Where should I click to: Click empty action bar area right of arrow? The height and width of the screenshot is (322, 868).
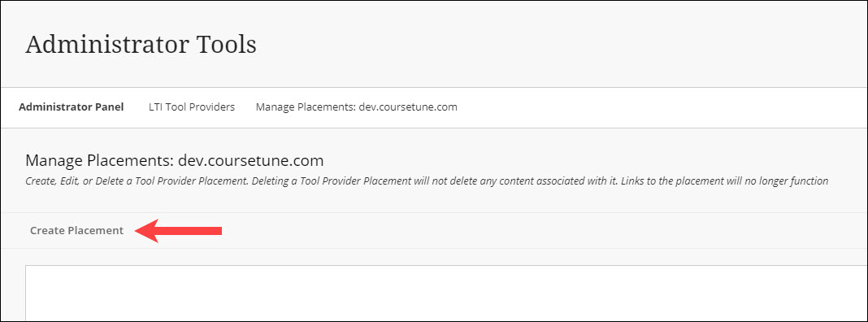pyautogui.click(x=543, y=231)
